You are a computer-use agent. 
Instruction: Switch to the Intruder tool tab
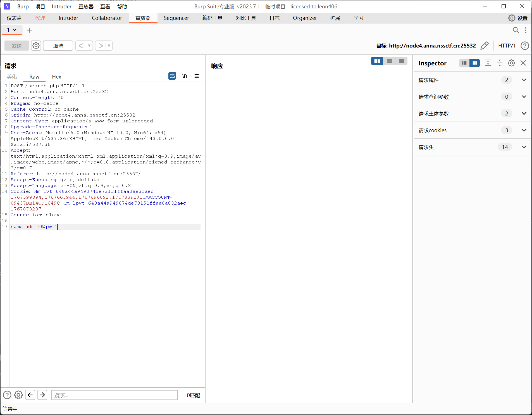tap(68, 18)
